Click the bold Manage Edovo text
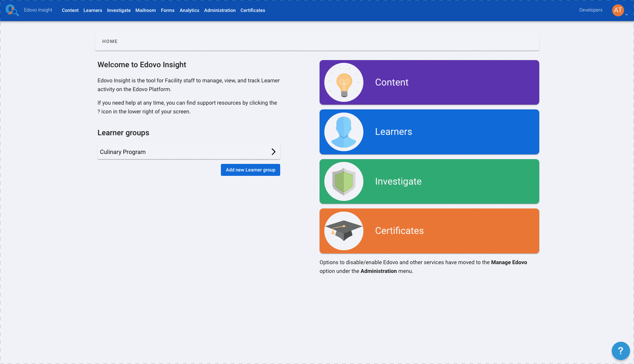 (509, 262)
